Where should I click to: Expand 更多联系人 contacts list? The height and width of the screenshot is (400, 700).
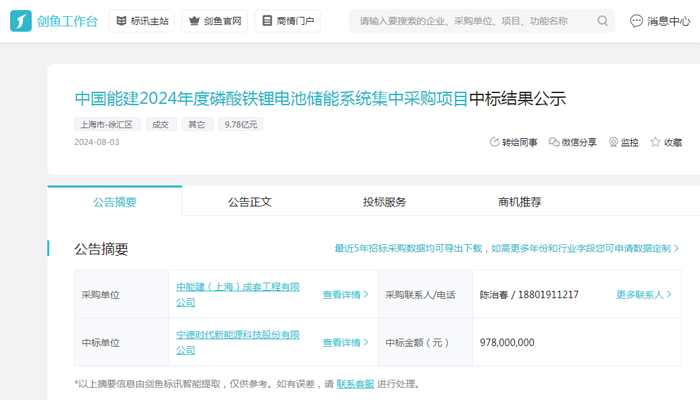click(644, 295)
